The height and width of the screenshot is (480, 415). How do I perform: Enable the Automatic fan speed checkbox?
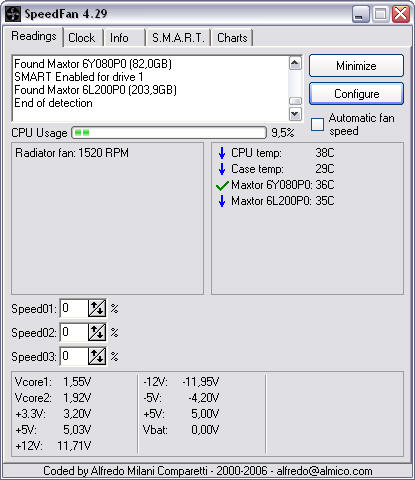317,124
